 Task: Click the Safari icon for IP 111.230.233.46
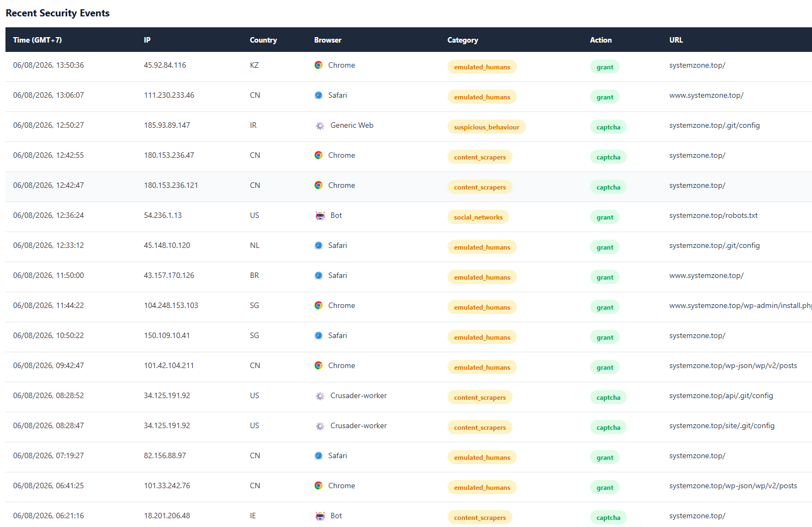pos(319,95)
